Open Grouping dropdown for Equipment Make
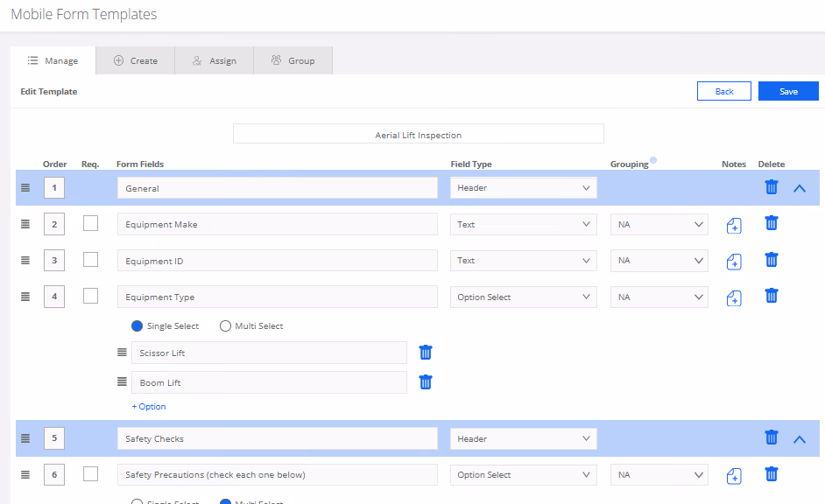This screenshot has width=825, height=504. pos(659,224)
